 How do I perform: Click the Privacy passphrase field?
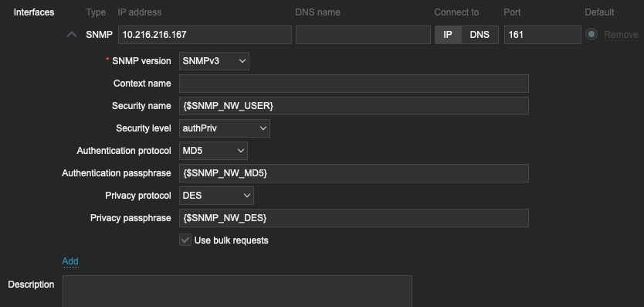click(354, 218)
